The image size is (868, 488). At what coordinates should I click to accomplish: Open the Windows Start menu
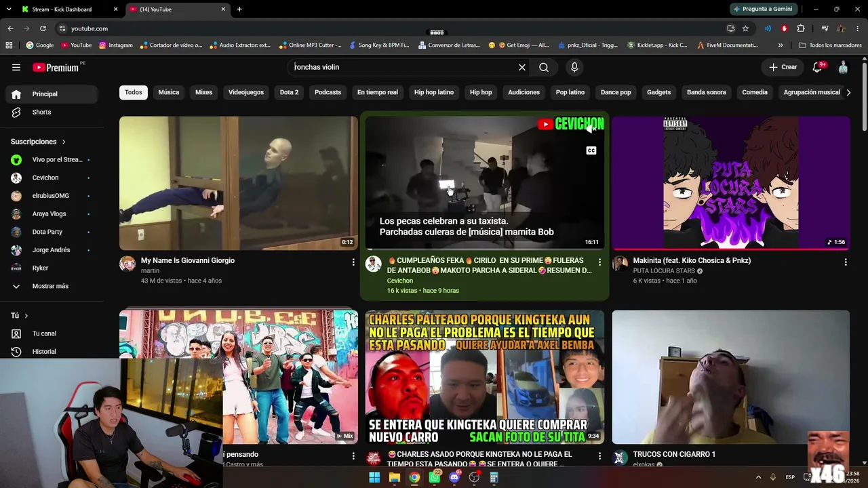[x=374, y=477]
